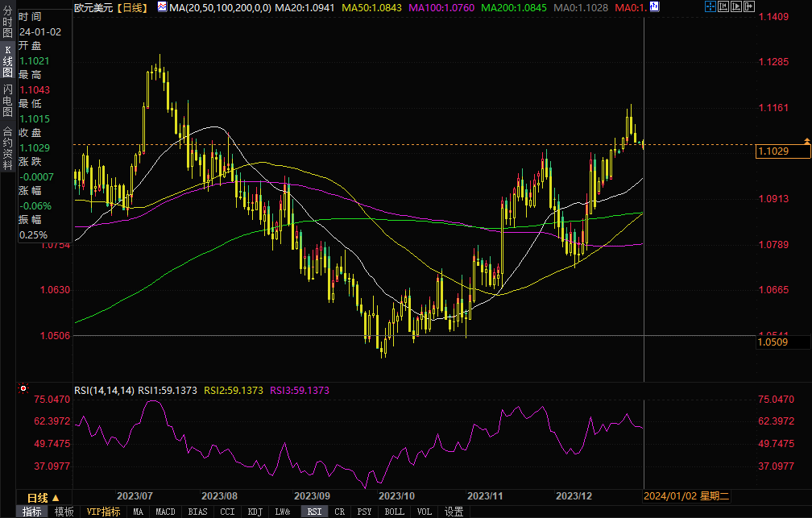
Task: Select the RSI indicator tab
Action: tap(314, 512)
